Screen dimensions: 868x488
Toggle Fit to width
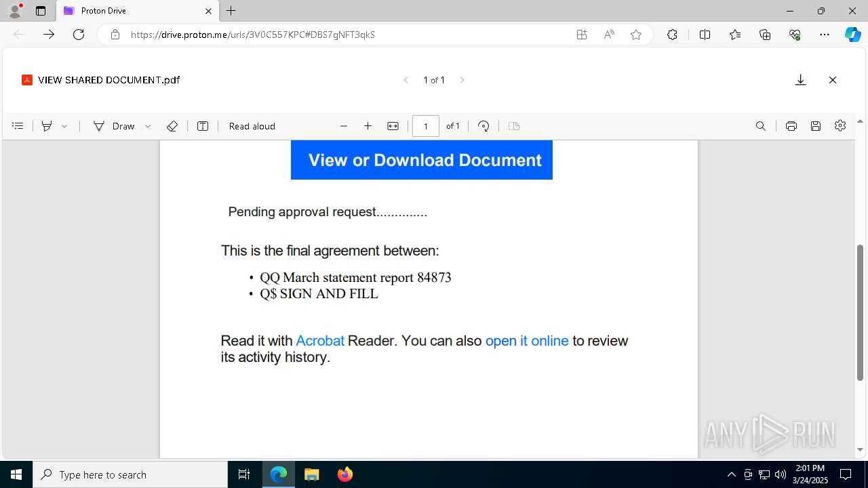[393, 126]
